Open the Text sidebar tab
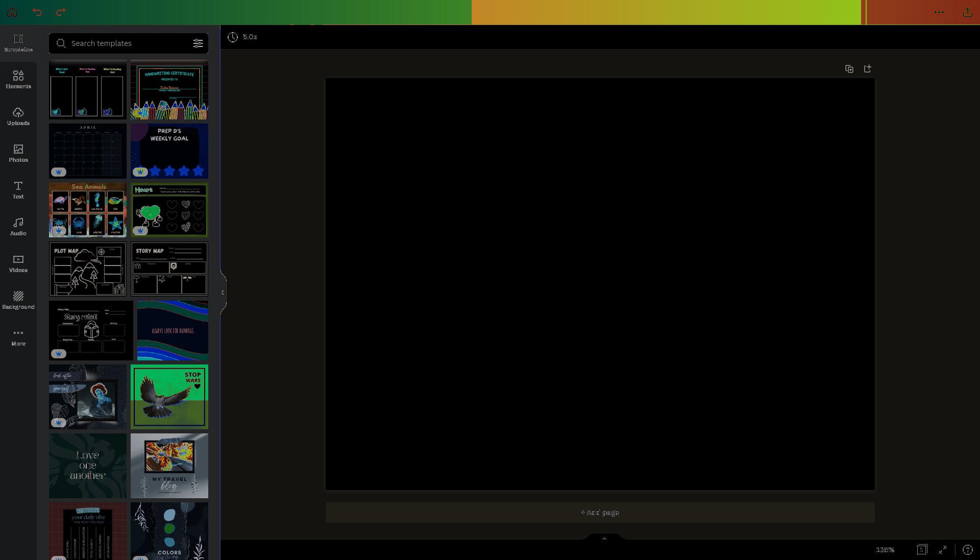This screenshot has width=980, height=560. coord(18,190)
